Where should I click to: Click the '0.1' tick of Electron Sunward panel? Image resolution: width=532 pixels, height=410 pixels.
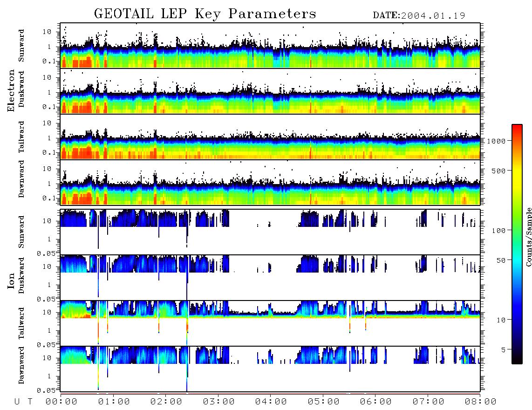click(x=50, y=61)
